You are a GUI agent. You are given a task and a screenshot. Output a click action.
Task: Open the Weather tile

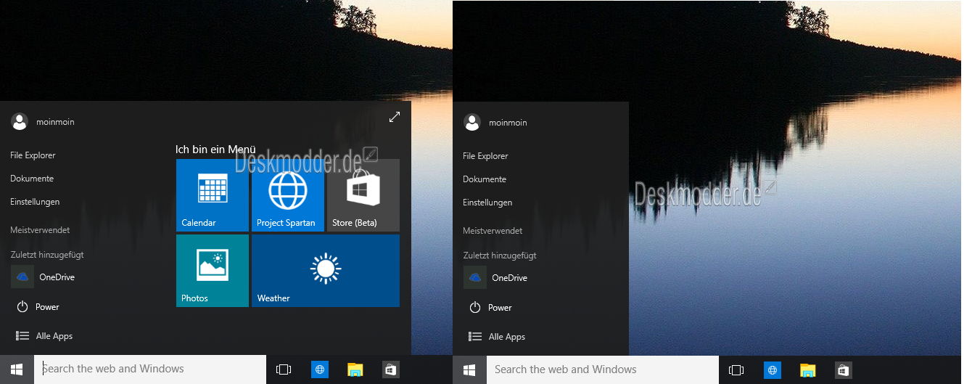(x=326, y=271)
